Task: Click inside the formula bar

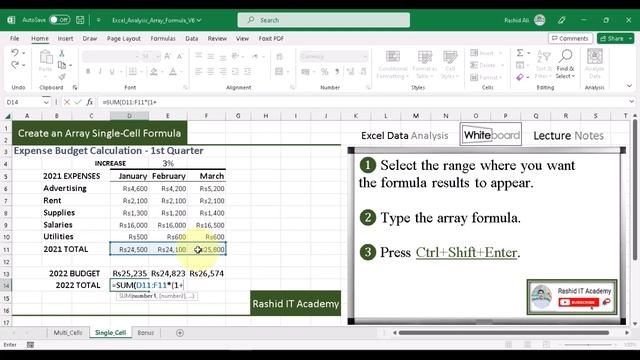Action: 362,102
